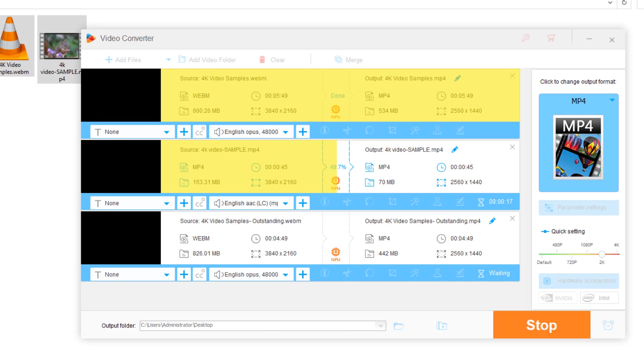The image size is (644, 362).
Task: Expand subtitle None dropdown in first video row
Action: pyautogui.click(x=166, y=132)
